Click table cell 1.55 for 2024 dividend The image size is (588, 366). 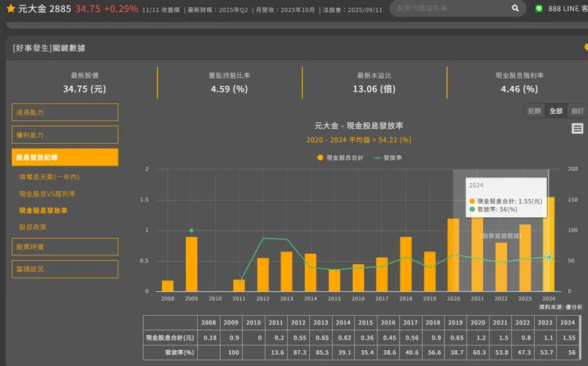coord(569,337)
